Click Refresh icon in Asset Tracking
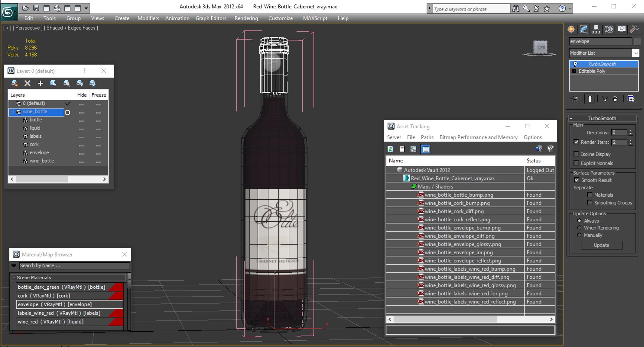The width and height of the screenshot is (644, 347). (390, 149)
